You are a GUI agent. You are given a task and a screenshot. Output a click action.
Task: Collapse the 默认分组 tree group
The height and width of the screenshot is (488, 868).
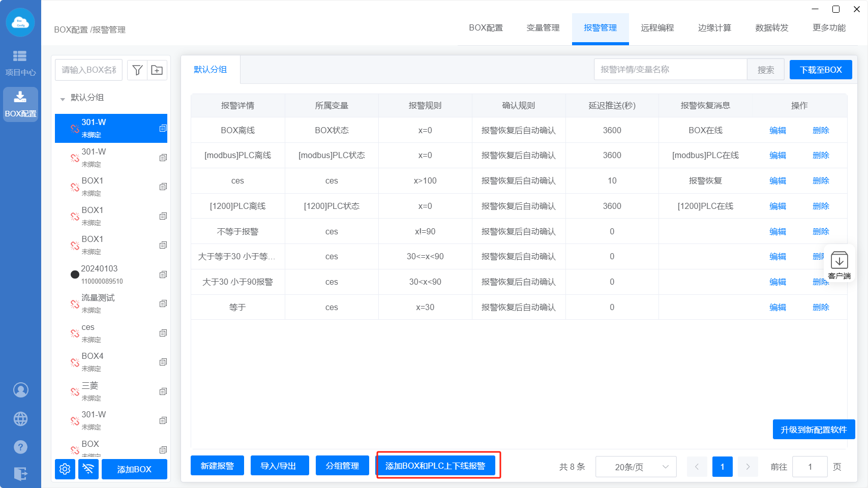pyautogui.click(x=63, y=99)
